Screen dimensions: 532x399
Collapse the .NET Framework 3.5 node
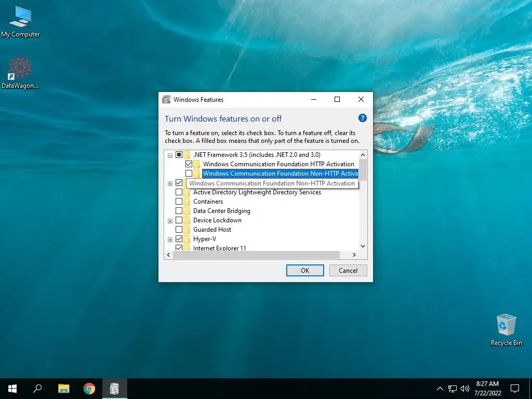[170, 155]
